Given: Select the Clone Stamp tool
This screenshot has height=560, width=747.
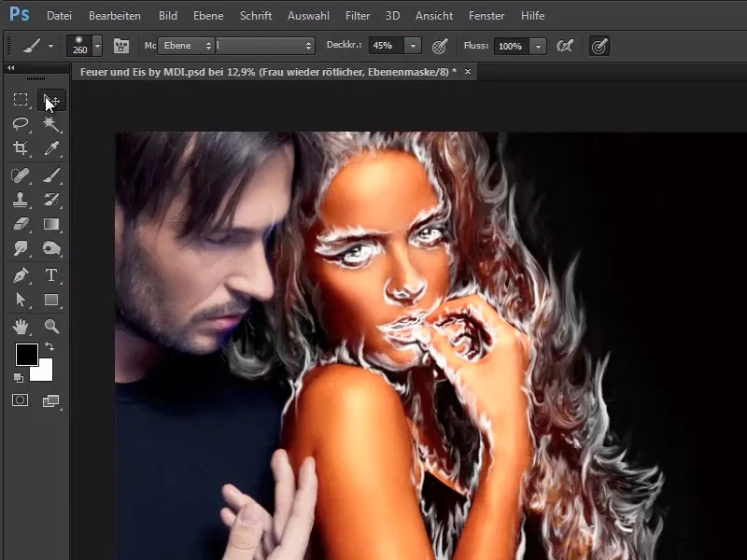Looking at the screenshot, I should click(20, 200).
